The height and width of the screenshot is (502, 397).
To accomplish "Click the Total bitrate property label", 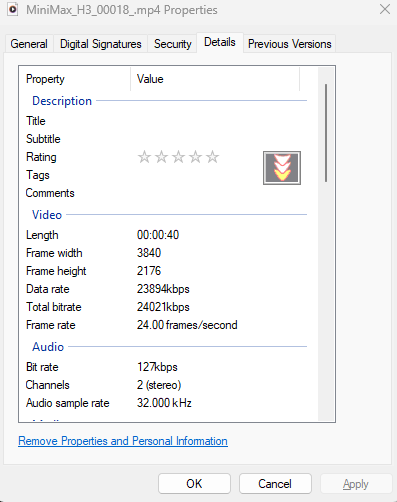I will coord(54,307).
